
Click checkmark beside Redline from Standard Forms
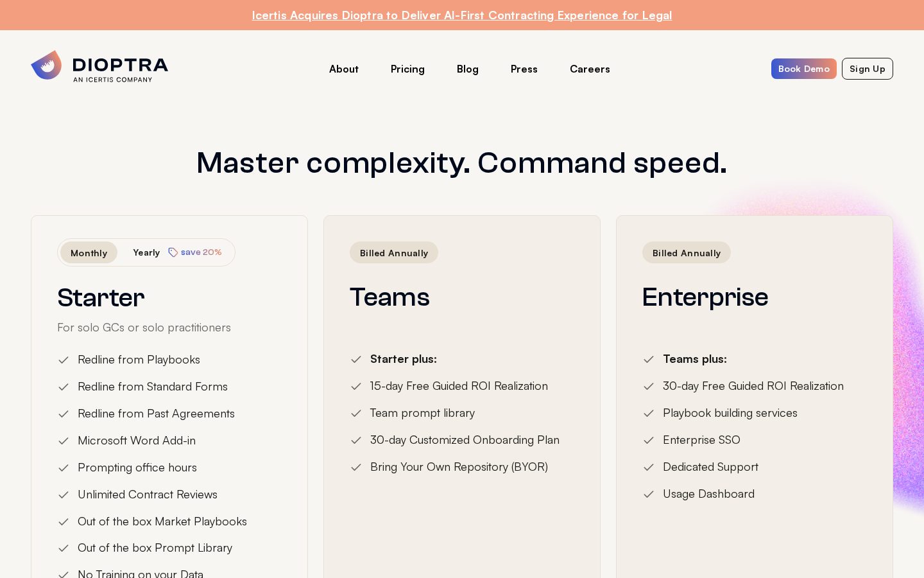tap(64, 387)
